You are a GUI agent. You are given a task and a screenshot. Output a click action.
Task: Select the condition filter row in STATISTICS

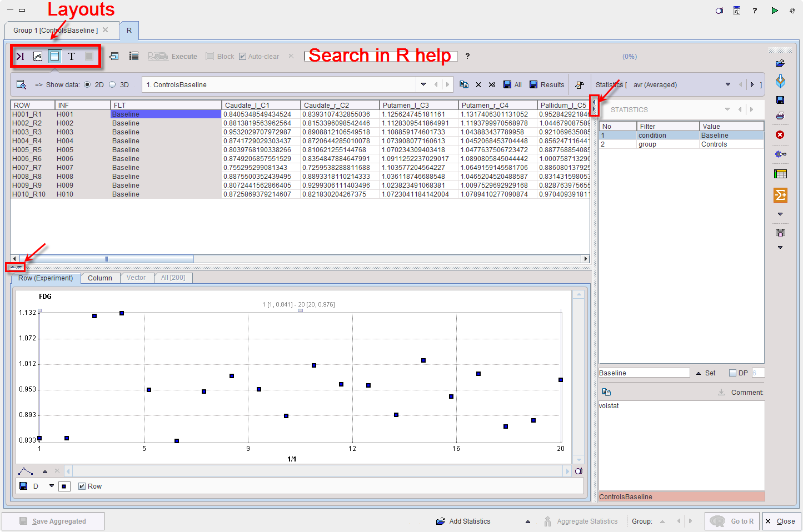pos(681,135)
